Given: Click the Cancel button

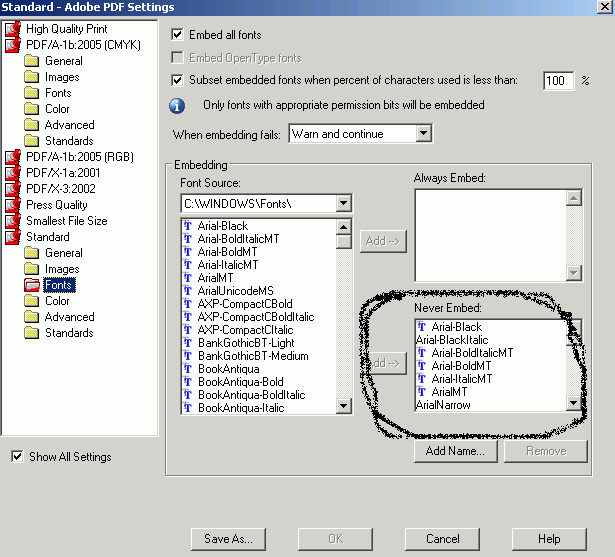Looking at the screenshot, I should tap(442, 539).
